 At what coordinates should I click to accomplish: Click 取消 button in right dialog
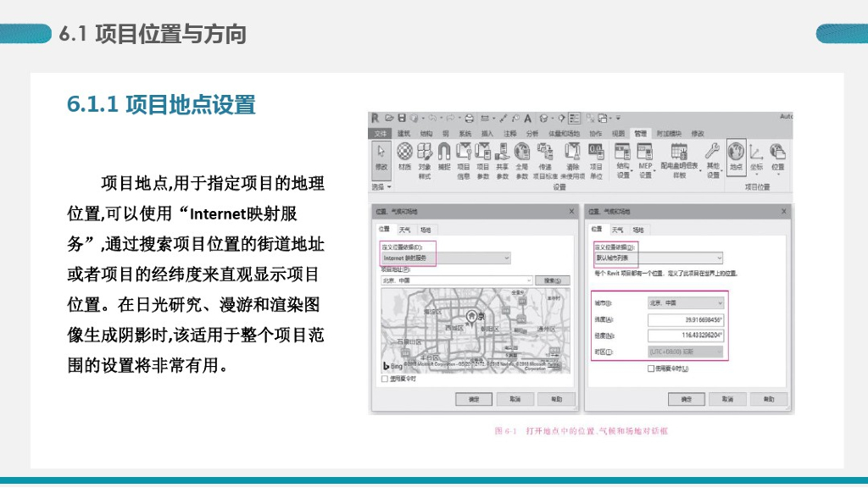(x=728, y=399)
